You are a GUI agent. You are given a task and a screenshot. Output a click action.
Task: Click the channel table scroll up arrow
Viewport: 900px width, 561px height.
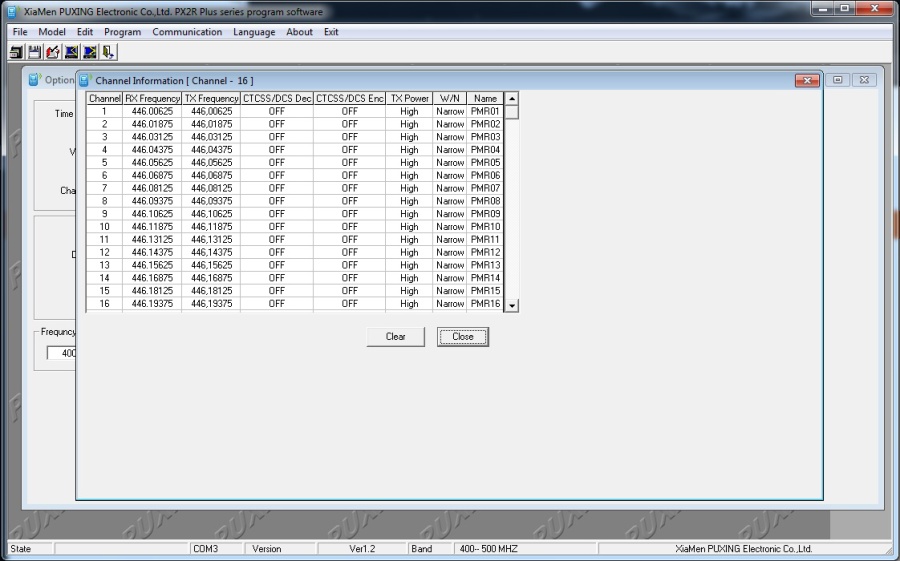511,99
